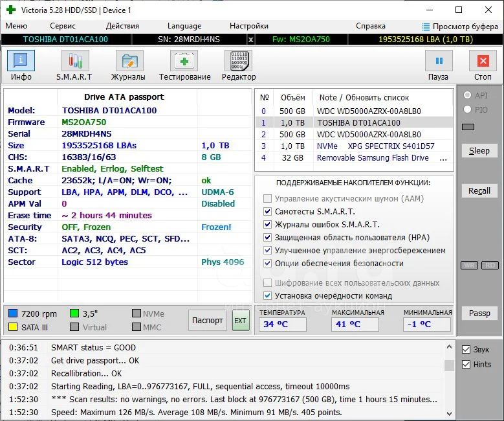This screenshot has height=421, width=504.
Task: Click the gray Virtual indicator square
Action: (x=74, y=327)
